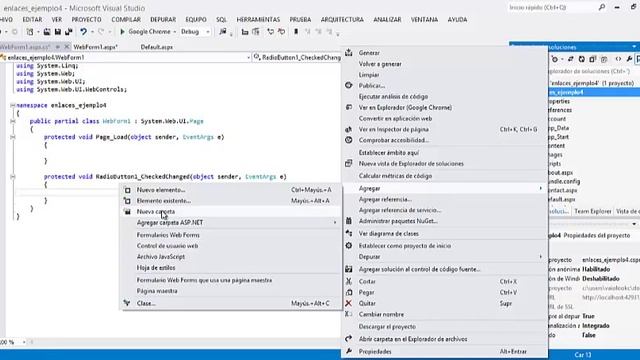Open the AYUDA menu
640x360 pixels.
coord(457,20)
